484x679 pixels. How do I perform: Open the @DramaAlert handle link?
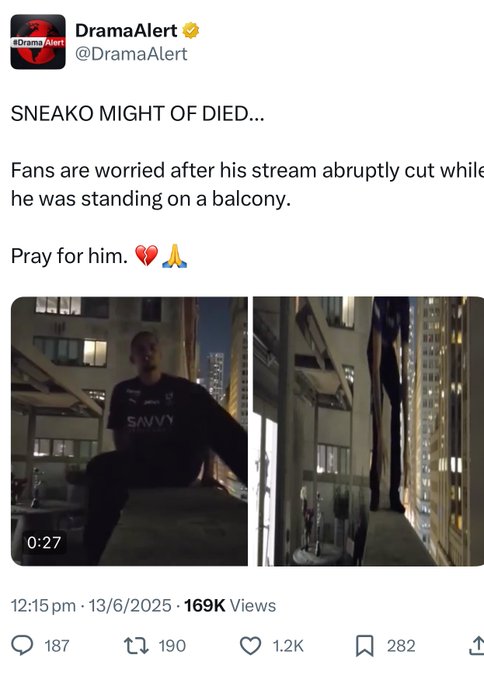tap(131, 54)
